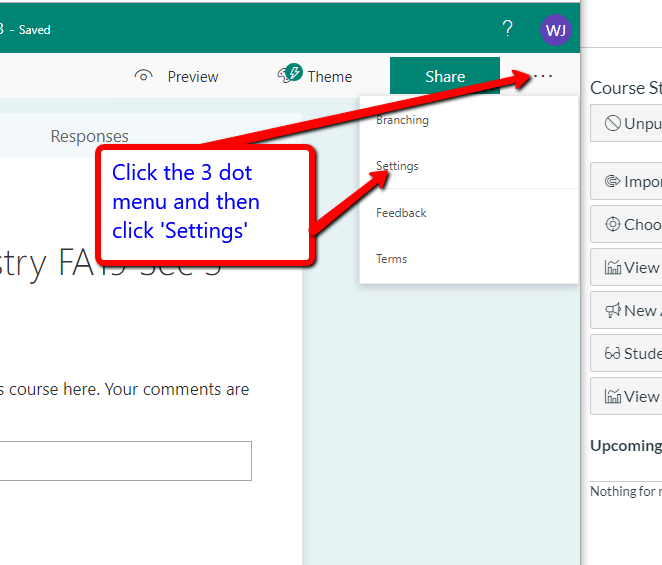Select Settings from the dropdown menu
The height and width of the screenshot is (565, 662).
397,166
